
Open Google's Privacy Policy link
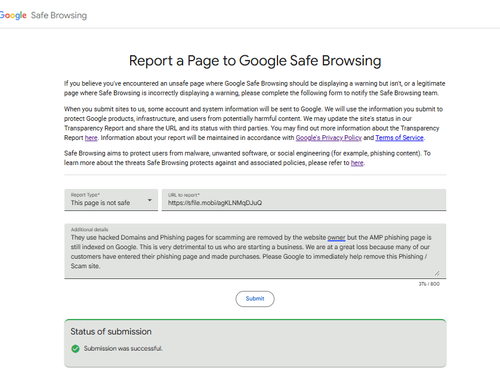(328, 138)
